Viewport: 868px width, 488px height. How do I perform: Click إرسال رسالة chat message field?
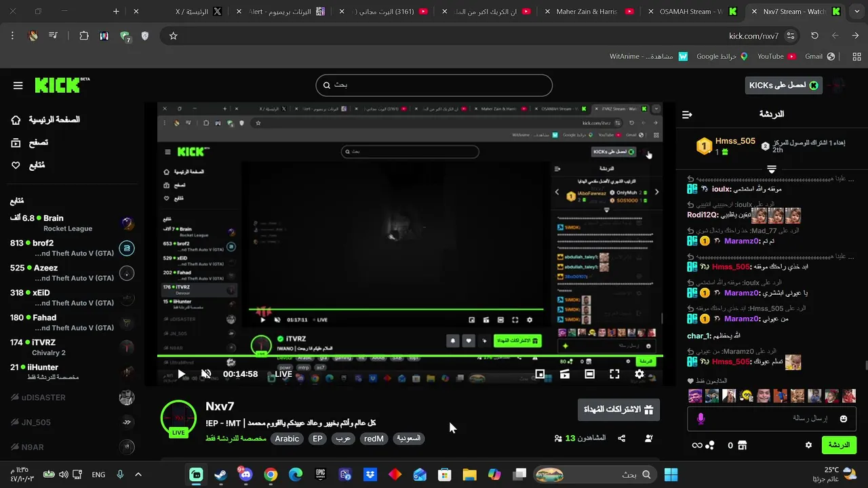pos(771,419)
